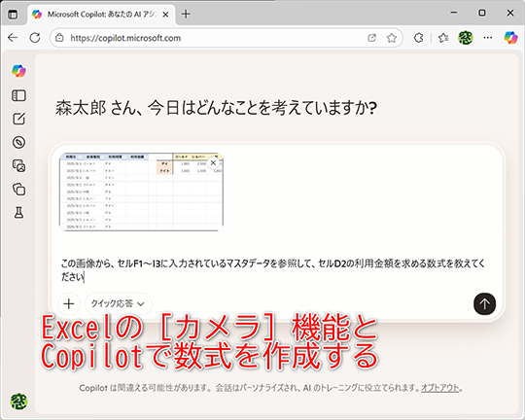This screenshot has width=525, height=420.
Task: Open the browser profile avatar in the toolbar
Action: click(466, 38)
